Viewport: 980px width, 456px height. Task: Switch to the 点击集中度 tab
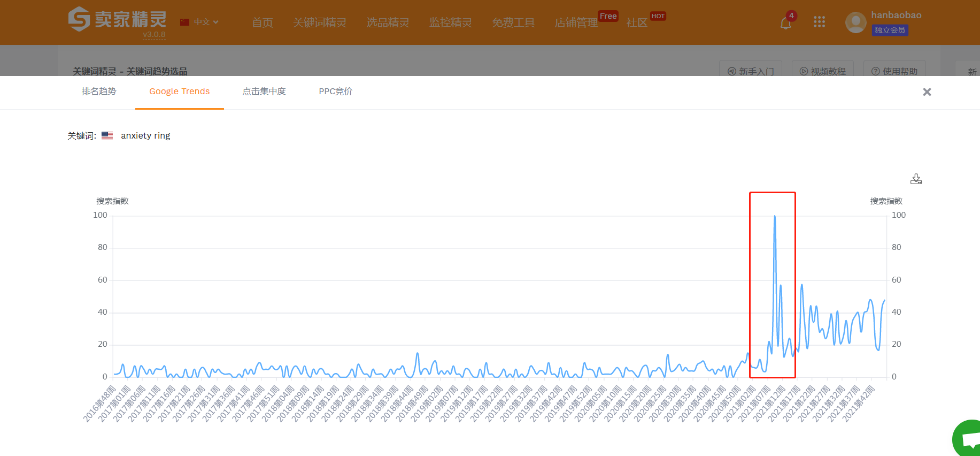tap(264, 92)
